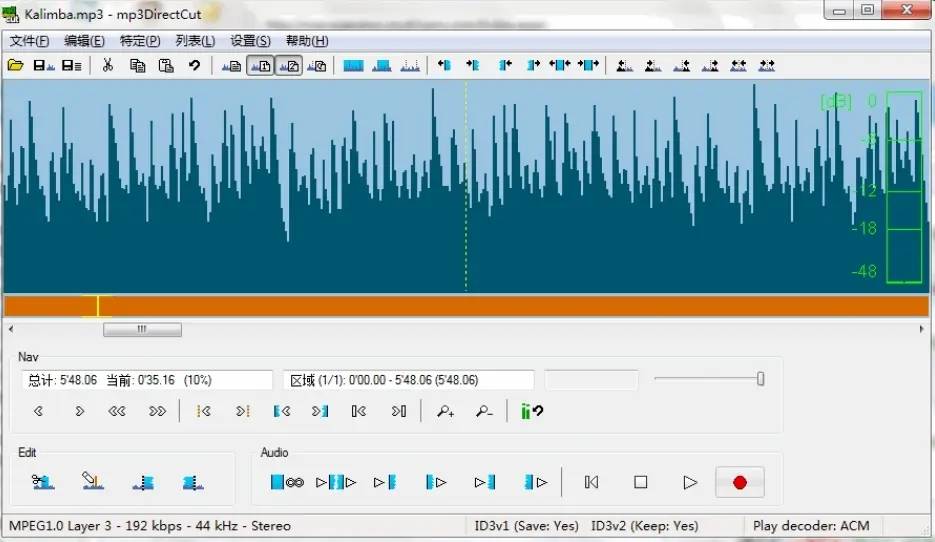Jump forward with the double right chevrons
The width and height of the screenshot is (935, 542).
(157, 411)
